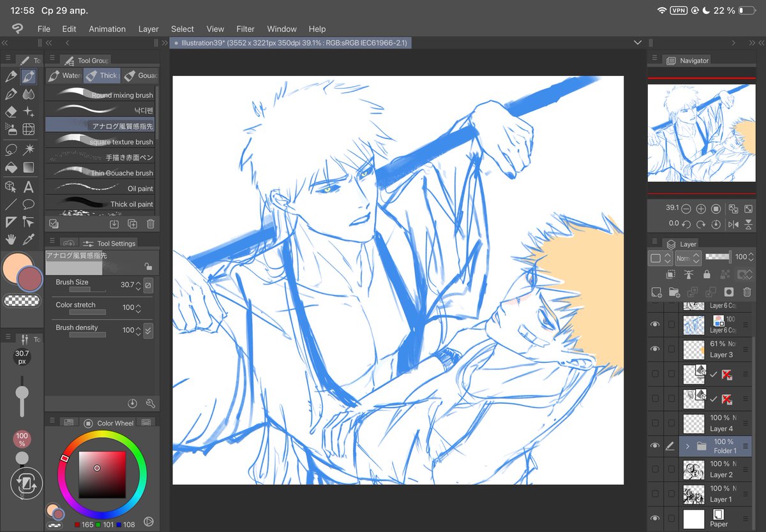Select the Blend tool
The image size is (766, 532).
point(29,94)
